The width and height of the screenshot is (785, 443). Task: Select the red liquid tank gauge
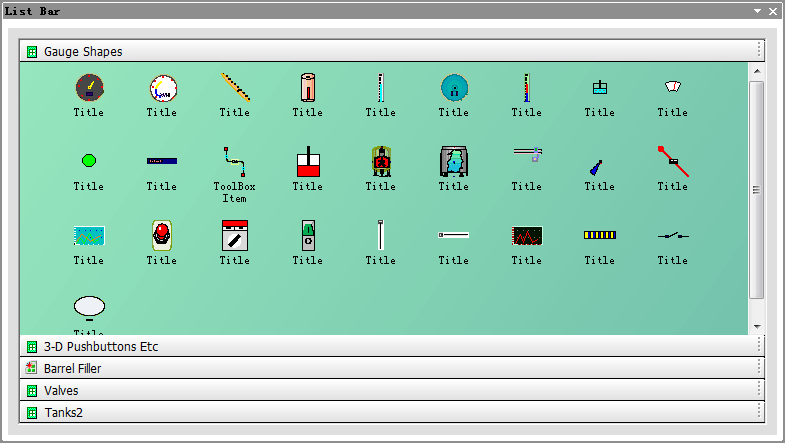coord(307,161)
